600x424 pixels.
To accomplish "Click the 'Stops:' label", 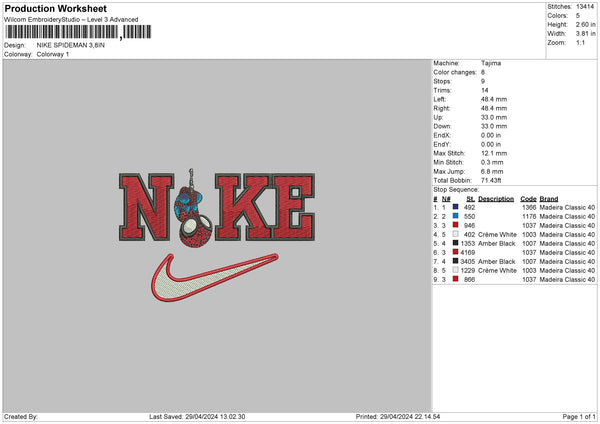I will pos(442,81).
